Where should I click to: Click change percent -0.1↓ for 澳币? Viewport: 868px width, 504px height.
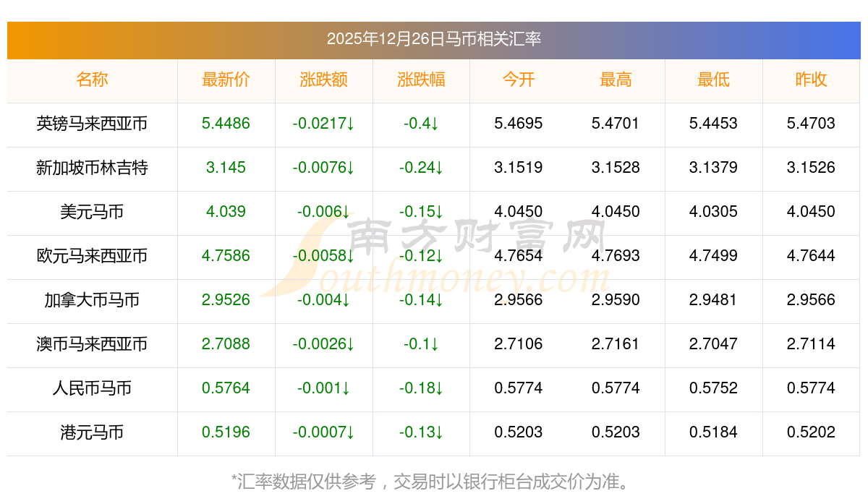click(x=421, y=344)
